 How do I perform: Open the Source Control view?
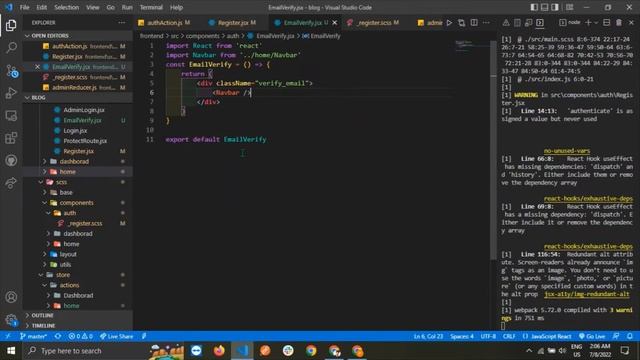click(11, 71)
